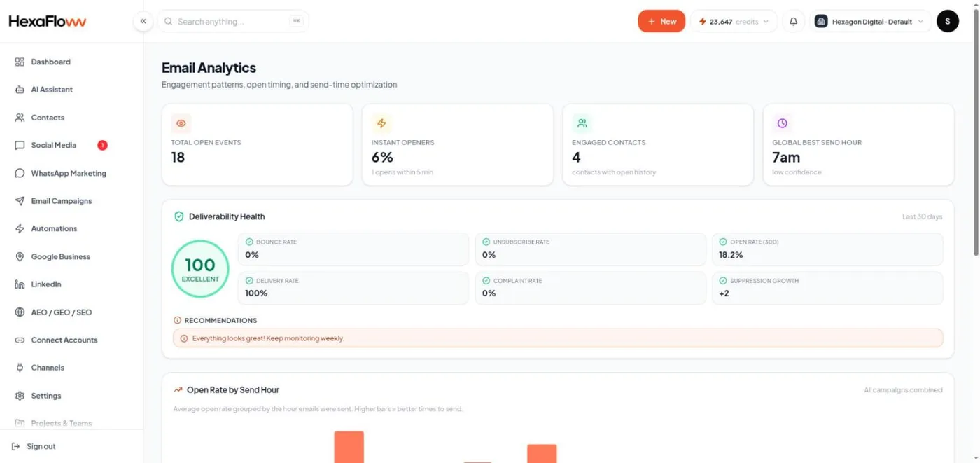Focus the Search anything field

point(232,22)
